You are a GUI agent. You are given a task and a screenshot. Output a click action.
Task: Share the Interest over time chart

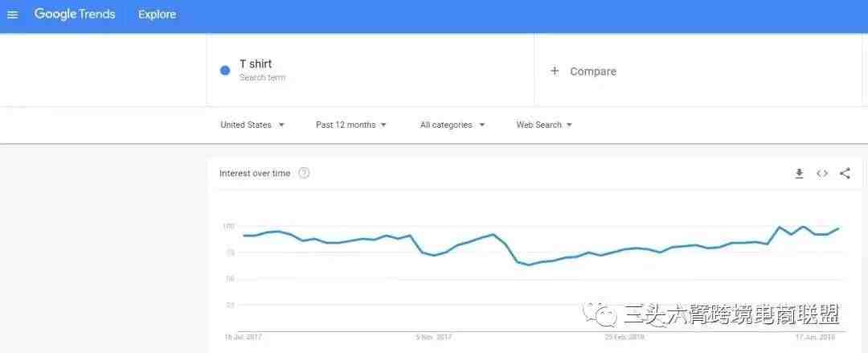point(845,174)
